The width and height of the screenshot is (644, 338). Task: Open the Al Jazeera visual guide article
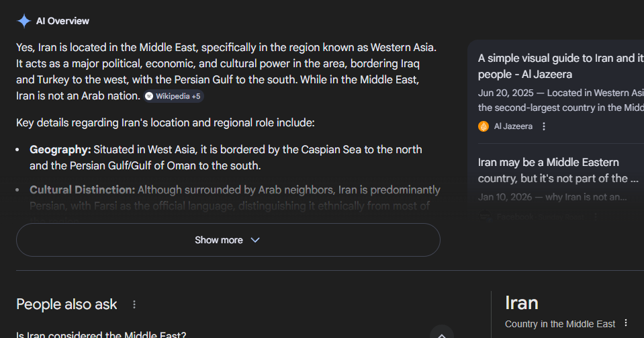click(557, 66)
